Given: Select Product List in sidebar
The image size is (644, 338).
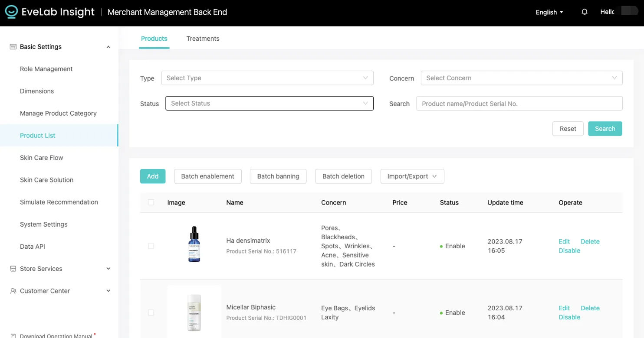Looking at the screenshot, I should (59, 135).
